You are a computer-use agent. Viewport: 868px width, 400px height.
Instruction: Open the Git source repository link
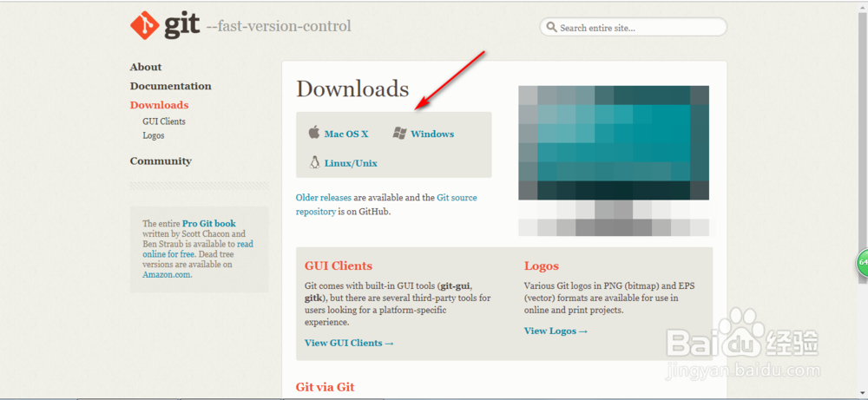(x=386, y=204)
